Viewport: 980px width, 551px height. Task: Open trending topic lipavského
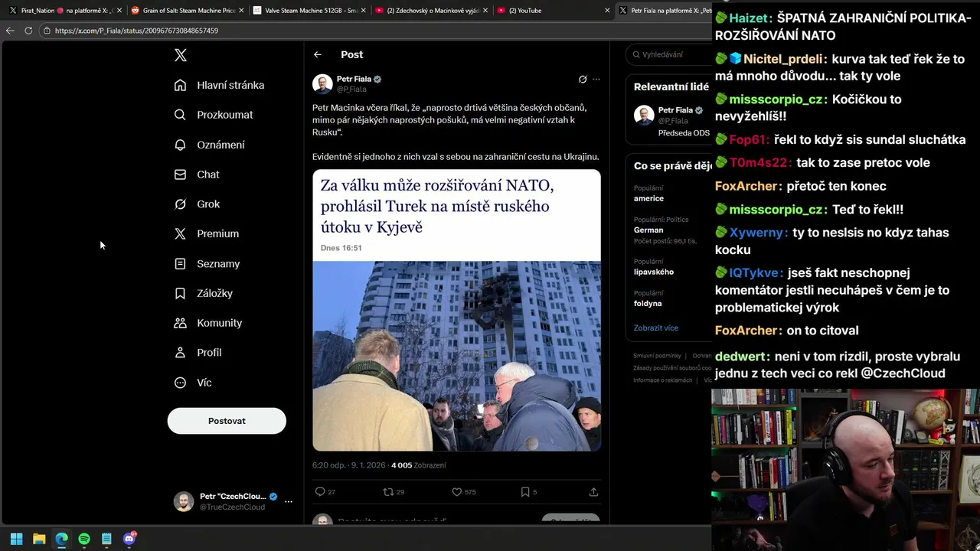654,272
